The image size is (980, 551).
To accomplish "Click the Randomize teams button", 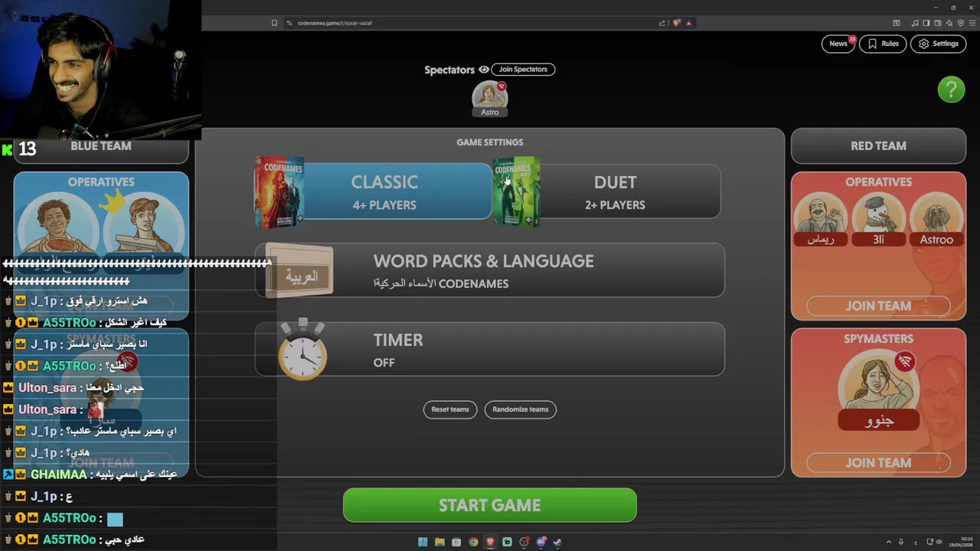I will (x=521, y=409).
